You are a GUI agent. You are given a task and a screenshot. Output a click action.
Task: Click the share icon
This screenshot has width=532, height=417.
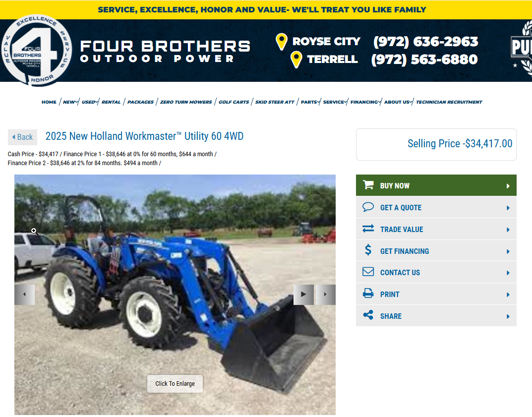point(368,315)
